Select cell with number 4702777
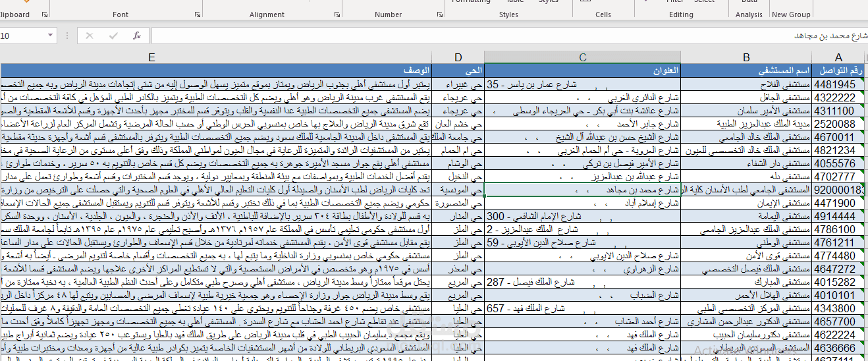868x361 pixels. 838,177
